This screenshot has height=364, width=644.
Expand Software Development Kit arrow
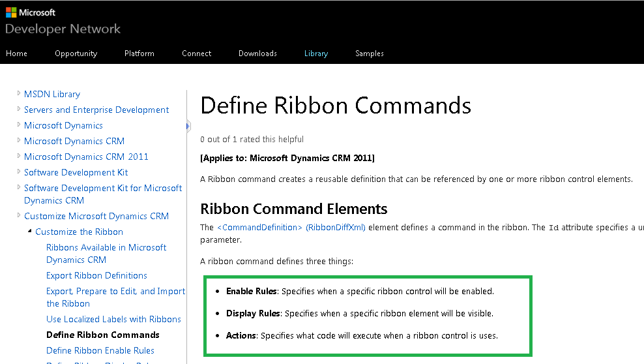click(18, 172)
